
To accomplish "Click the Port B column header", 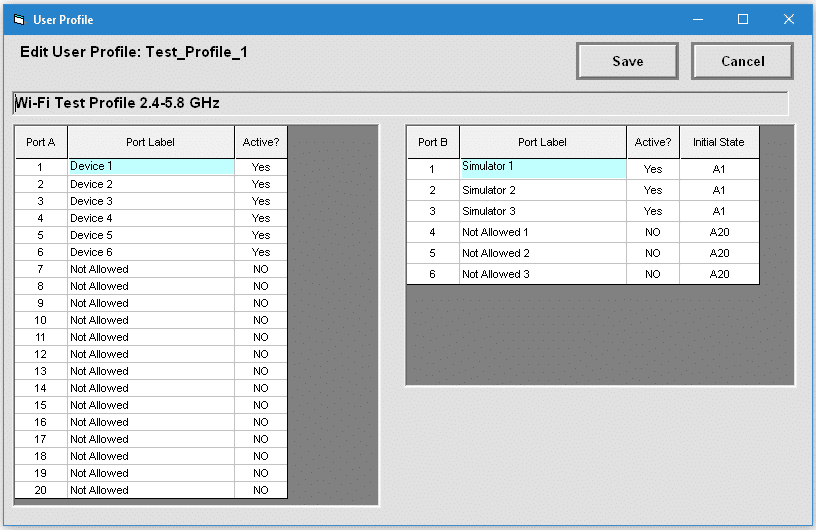I will (x=433, y=142).
